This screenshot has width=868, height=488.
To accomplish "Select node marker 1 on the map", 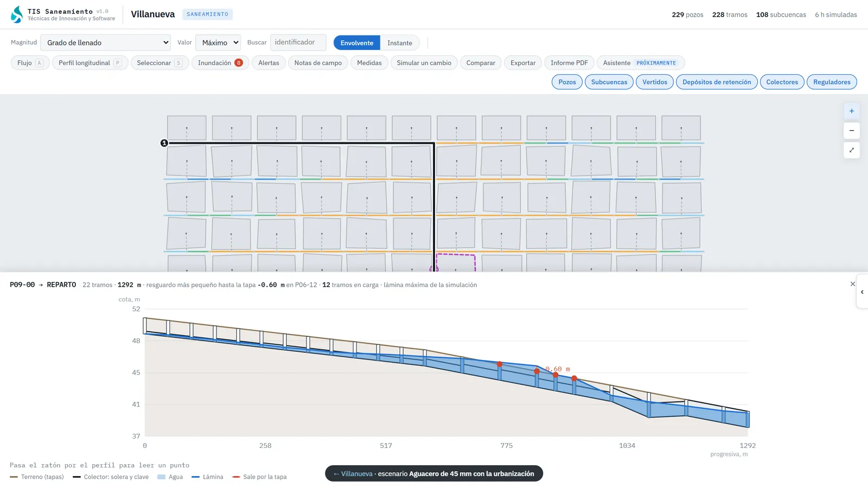I will pos(164,143).
